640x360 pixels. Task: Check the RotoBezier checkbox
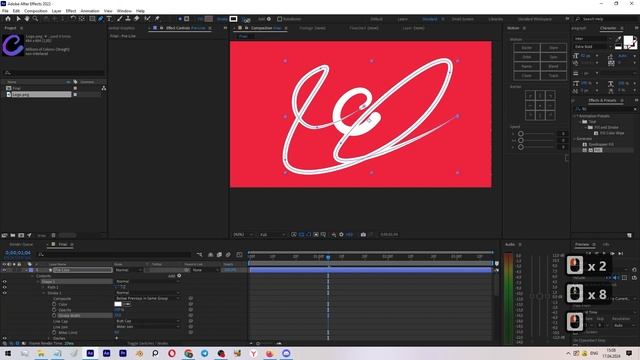pos(280,19)
